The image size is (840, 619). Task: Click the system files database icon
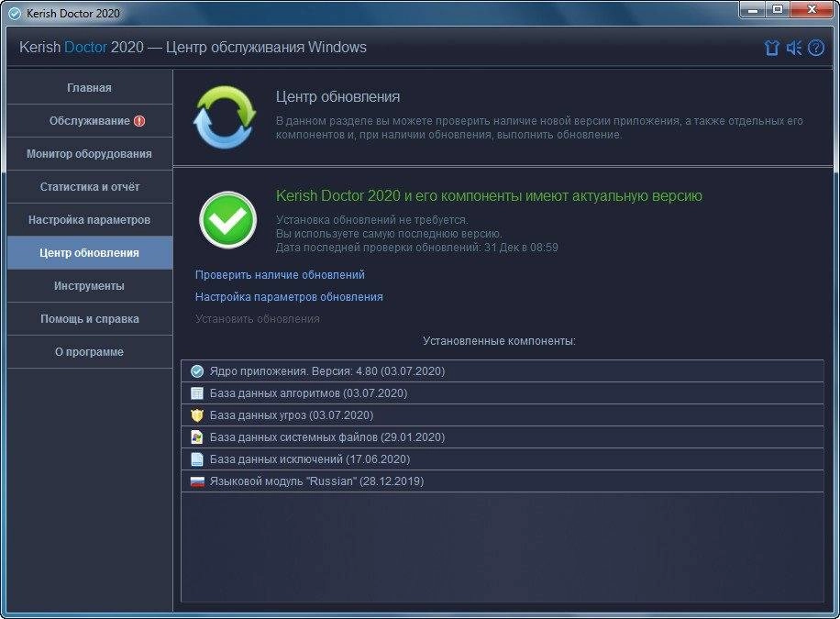(197, 437)
